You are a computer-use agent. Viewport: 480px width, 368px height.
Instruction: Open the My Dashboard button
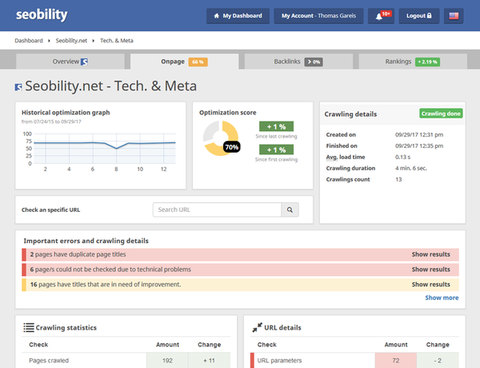point(238,16)
